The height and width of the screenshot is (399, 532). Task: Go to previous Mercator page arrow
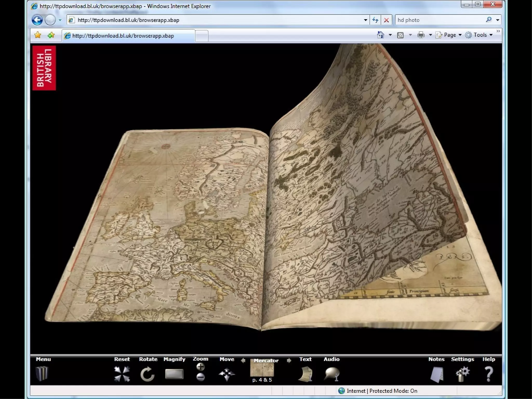pyautogui.click(x=243, y=360)
